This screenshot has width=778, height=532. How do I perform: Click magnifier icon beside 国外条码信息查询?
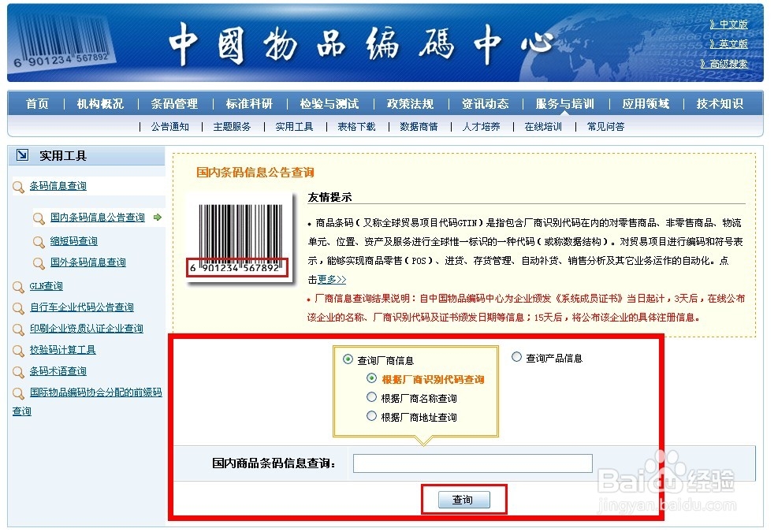[39, 263]
